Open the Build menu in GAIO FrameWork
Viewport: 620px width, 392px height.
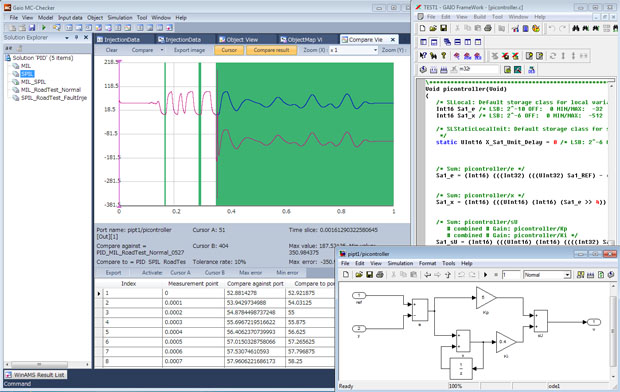(479, 17)
